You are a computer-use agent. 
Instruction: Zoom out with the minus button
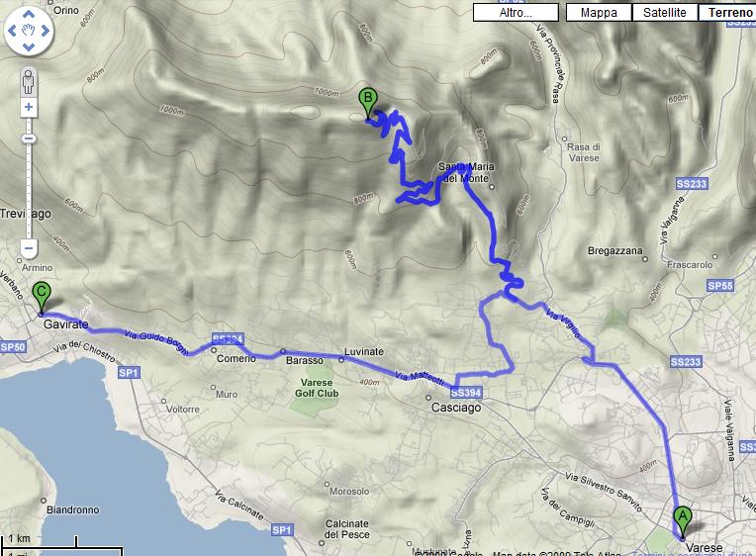click(29, 249)
